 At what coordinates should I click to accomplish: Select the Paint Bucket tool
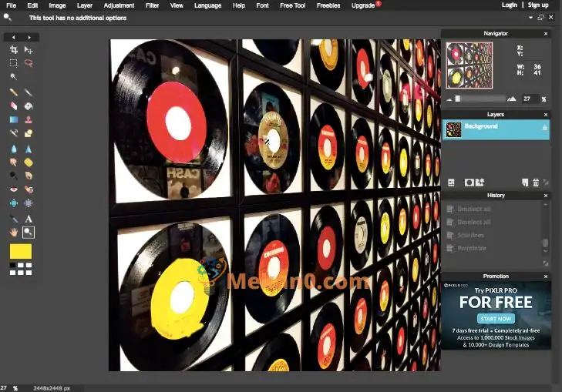coord(29,106)
